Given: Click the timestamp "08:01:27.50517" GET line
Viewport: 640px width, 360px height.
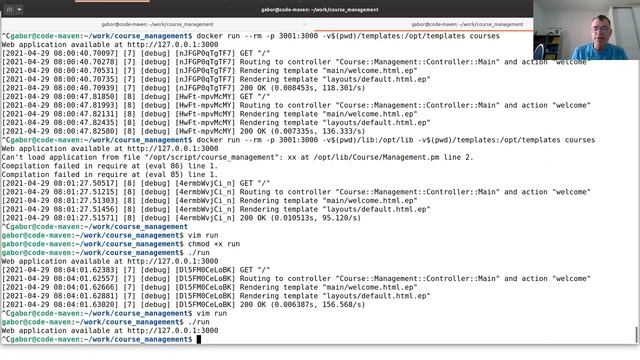Looking at the screenshot, I should coord(136,183).
